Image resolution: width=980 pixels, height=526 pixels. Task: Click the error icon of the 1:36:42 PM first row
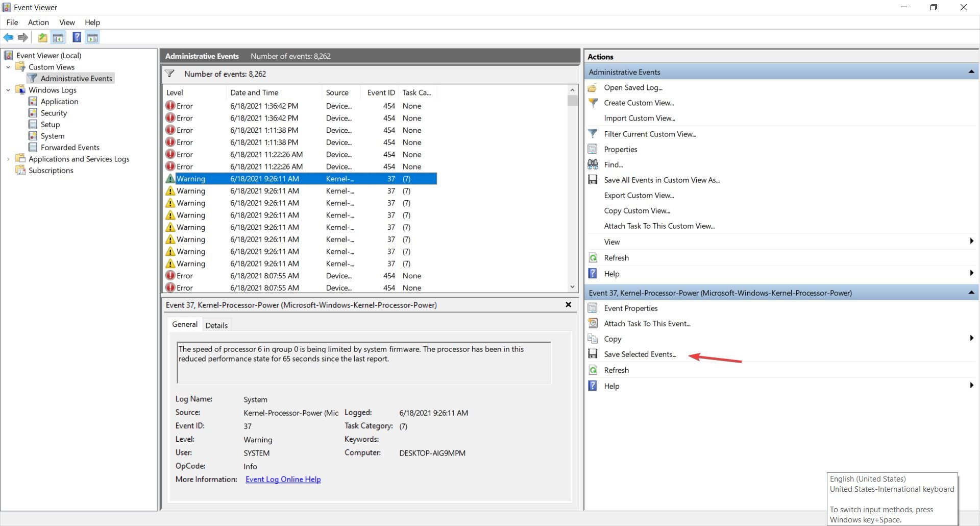coord(170,106)
